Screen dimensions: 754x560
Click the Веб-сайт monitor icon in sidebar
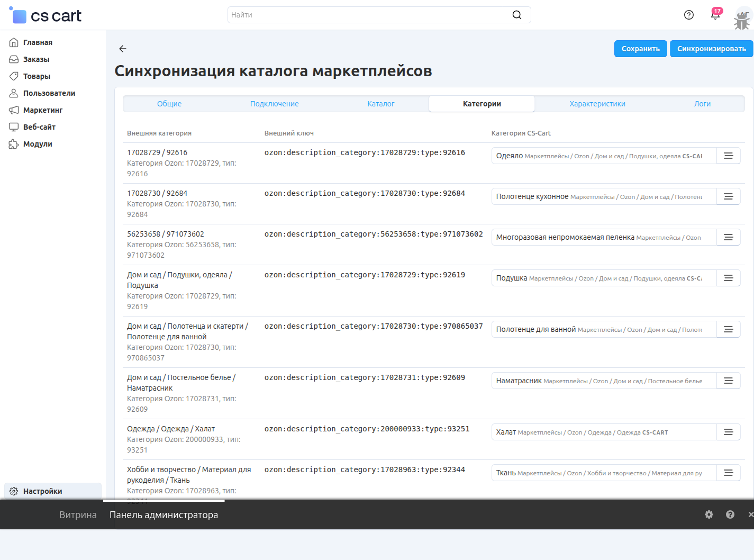14,127
